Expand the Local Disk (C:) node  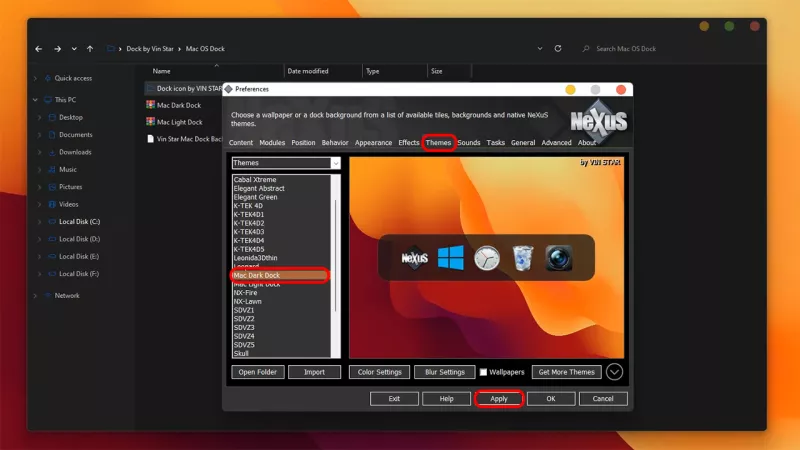[x=39, y=221]
